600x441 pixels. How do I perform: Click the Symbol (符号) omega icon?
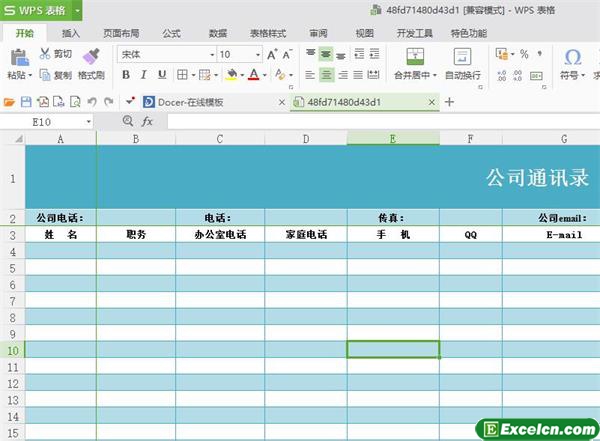[x=573, y=57]
